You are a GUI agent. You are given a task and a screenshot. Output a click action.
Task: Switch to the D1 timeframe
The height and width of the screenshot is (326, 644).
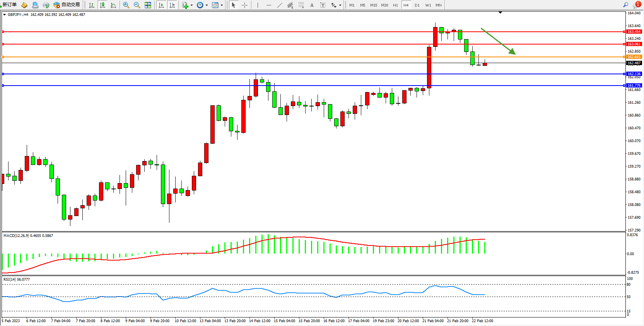click(x=417, y=5)
